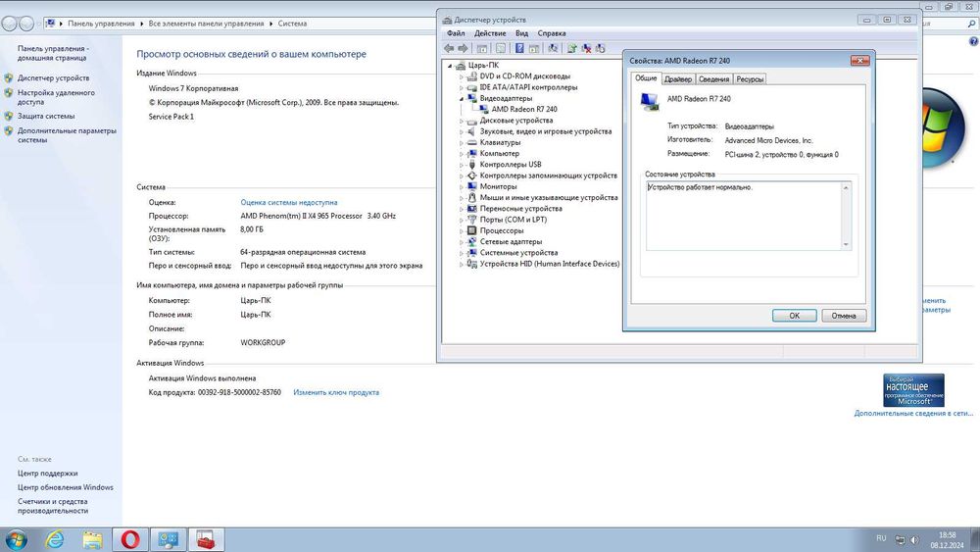Open the Оценка системы недоступна link

[x=289, y=203]
